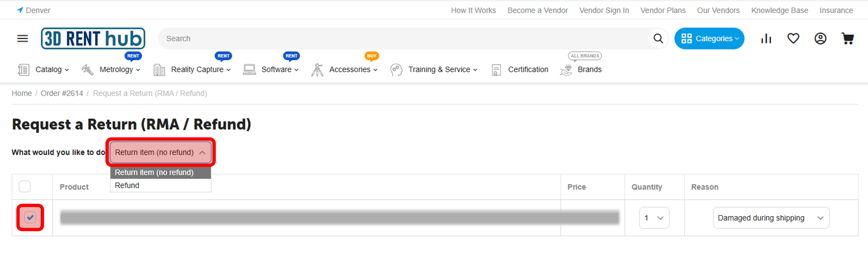Select the Refund option in list
This screenshot has width=868, height=256.
(x=127, y=185)
